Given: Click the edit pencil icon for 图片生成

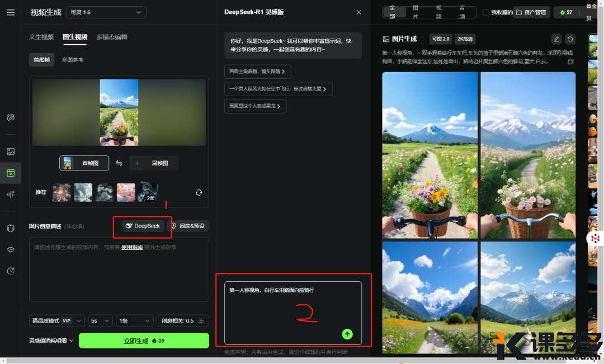Looking at the screenshot, I should pos(556,39).
